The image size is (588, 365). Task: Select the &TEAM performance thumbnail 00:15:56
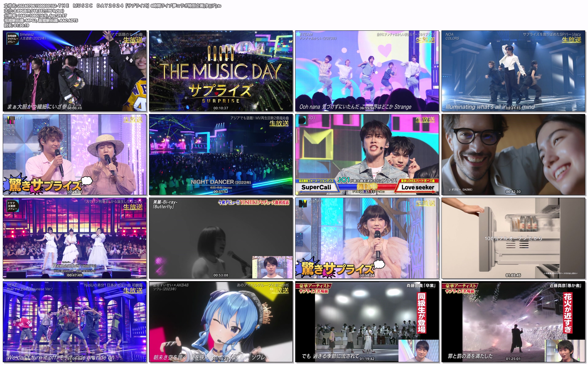point(367,71)
